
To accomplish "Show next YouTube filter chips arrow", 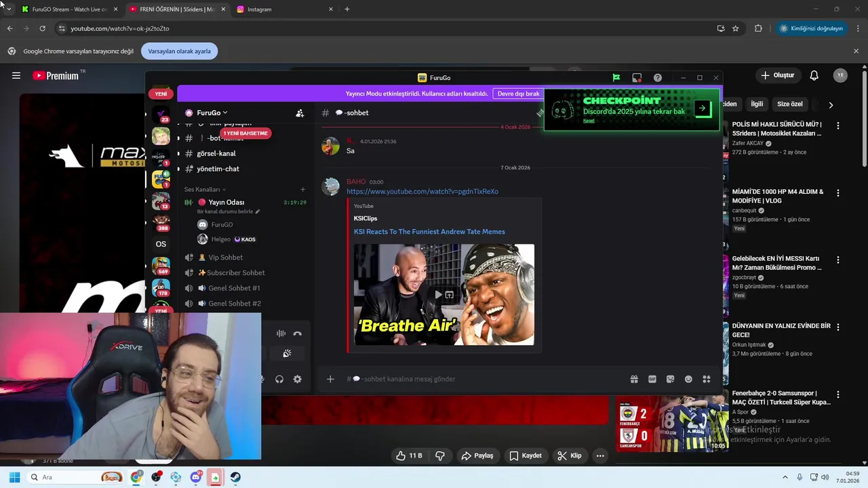I will [831, 104].
